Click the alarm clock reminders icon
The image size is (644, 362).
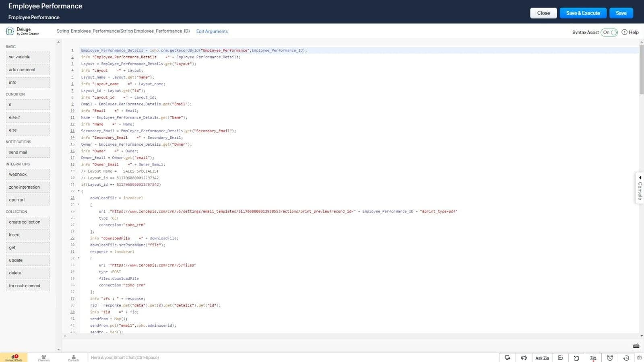(610, 358)
